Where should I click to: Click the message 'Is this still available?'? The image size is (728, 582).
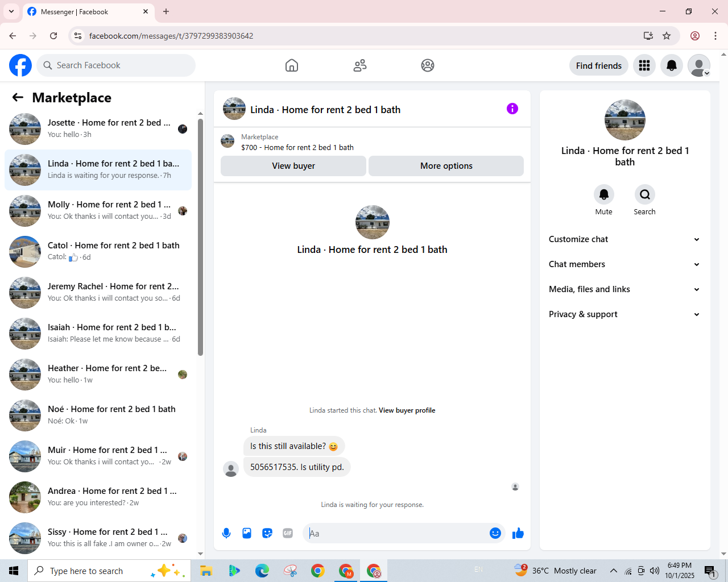pos(294,446)
